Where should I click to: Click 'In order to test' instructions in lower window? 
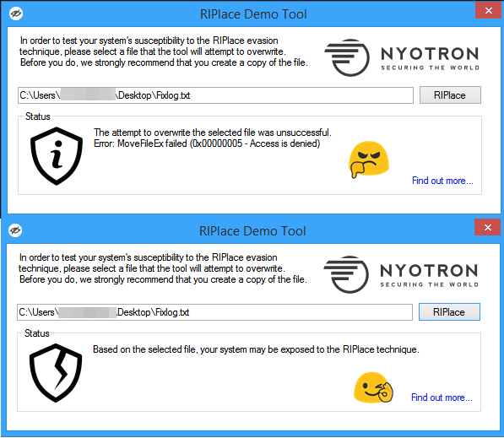pyautogui.click(x=163, y=268)
